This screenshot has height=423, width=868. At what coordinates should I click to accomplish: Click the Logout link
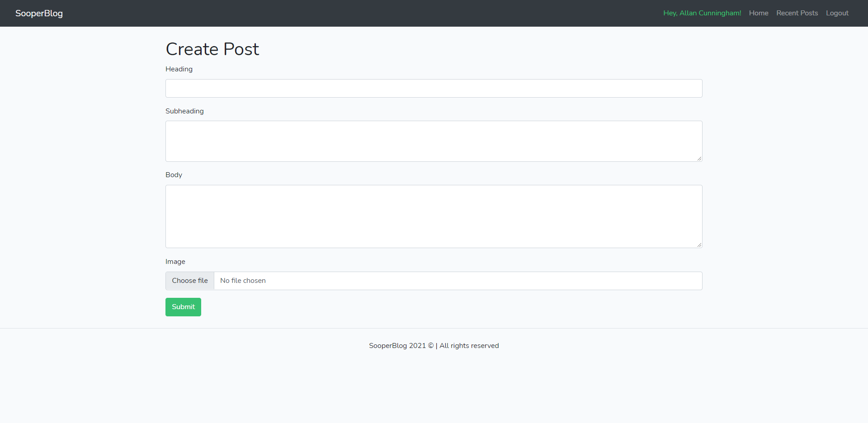[x=837, y=13]
